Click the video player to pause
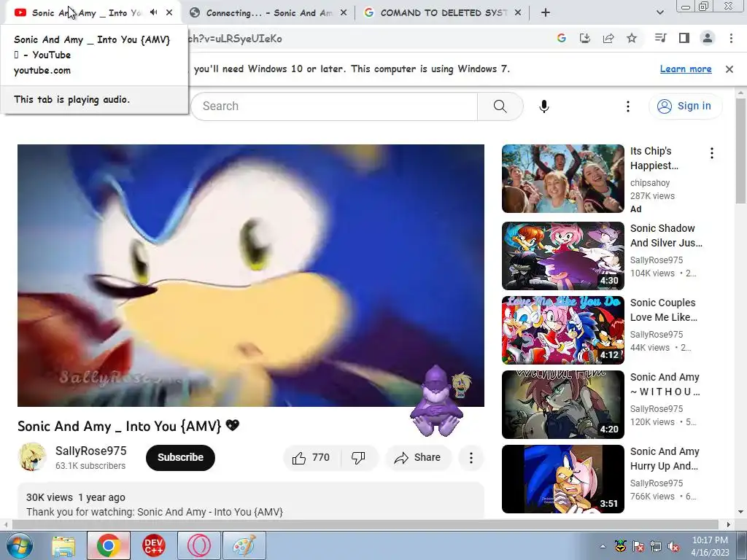 click(x=251, y=275)
